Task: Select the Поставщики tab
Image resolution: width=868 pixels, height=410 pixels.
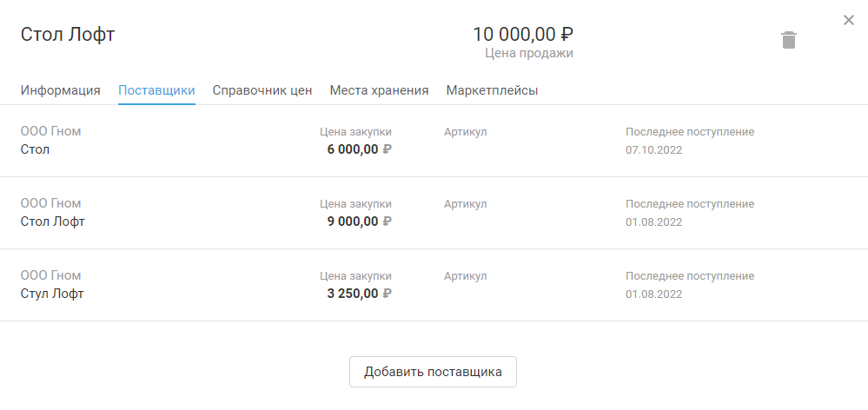Action: (x=156, y=90)
